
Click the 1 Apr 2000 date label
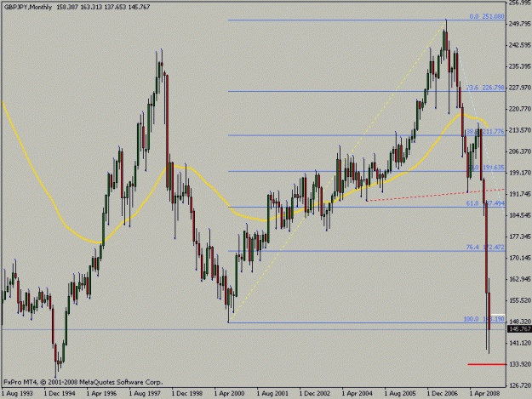(229, 393)
